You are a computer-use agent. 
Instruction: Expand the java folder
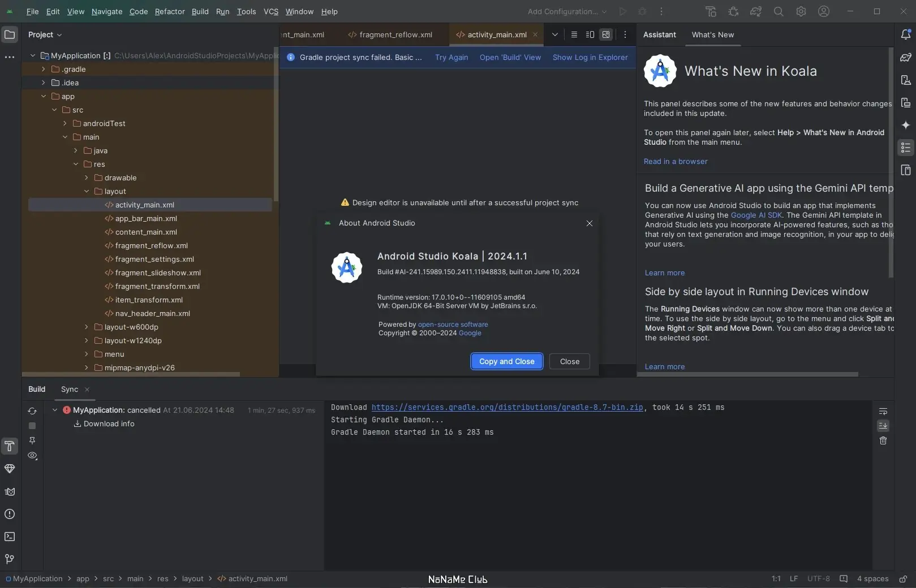click(76, 150)
